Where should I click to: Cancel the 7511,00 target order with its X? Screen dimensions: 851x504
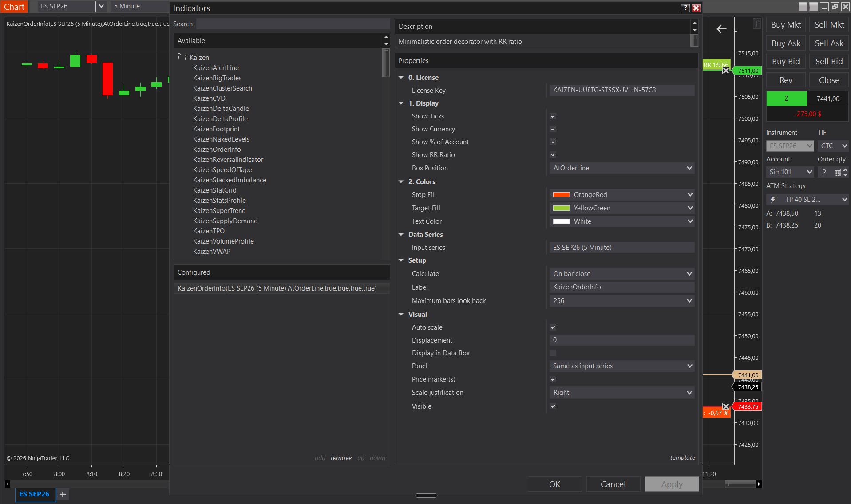click(726, 71)
